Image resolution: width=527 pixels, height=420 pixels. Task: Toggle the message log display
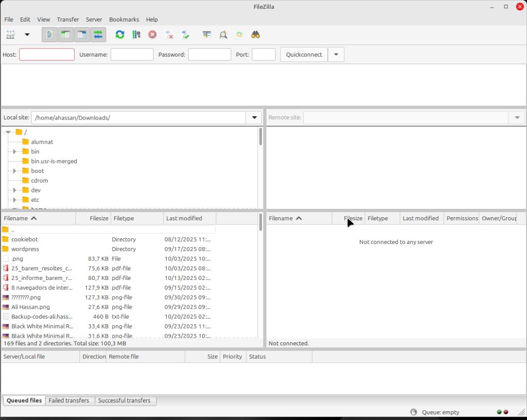pos(49,34)
